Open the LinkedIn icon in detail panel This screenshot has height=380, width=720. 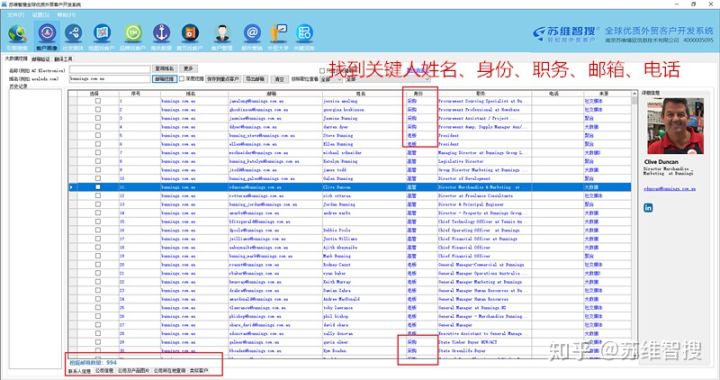(x=648, y=207)
